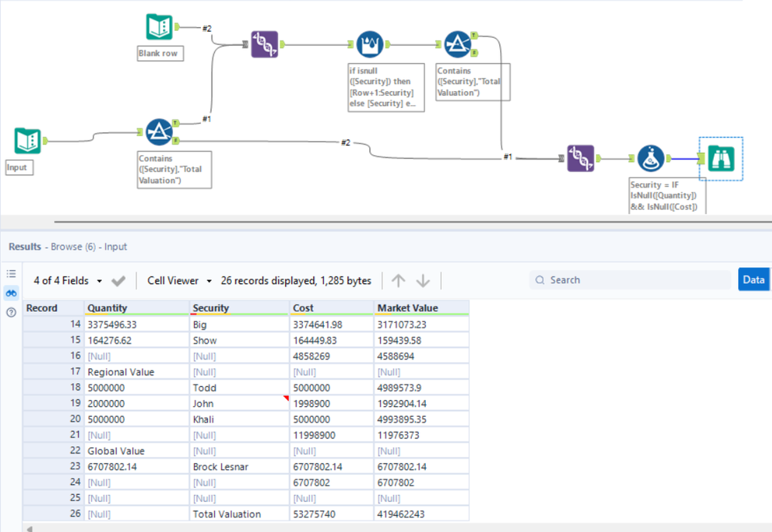Open the Multi-Row Formula tool icon
Screen dimensions: 772x532
[369, 44]
